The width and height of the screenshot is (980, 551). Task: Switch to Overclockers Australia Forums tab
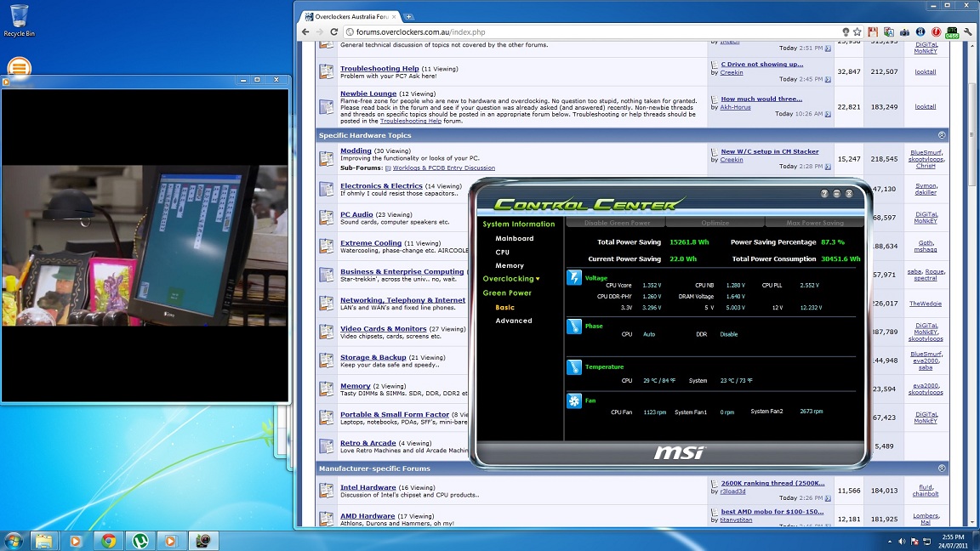(350, 16)
